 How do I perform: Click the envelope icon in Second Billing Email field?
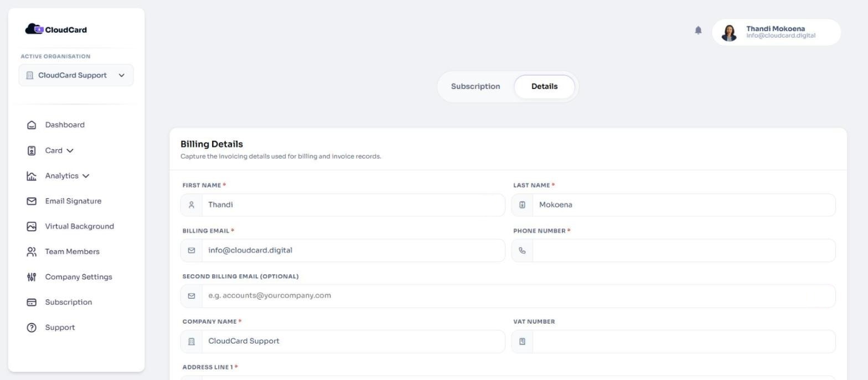pos(192,296)
